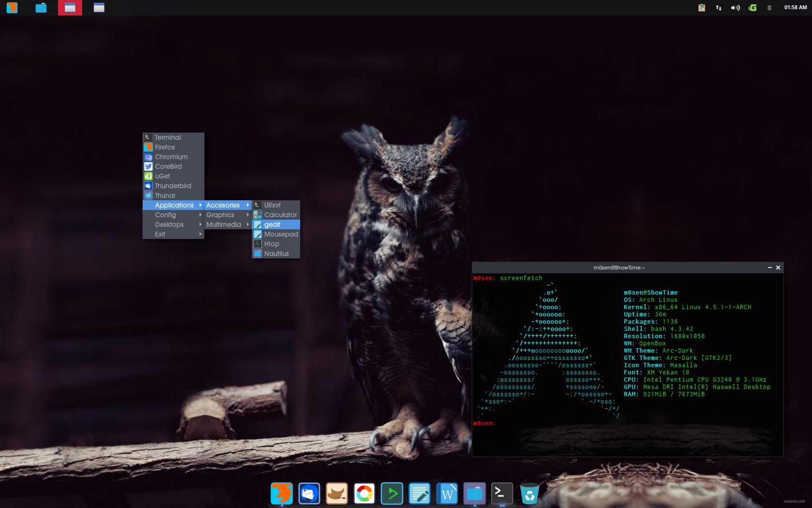Open Thunderbird mail icon in the dock
The image size is (812, 508).
[x=309, y=493]
